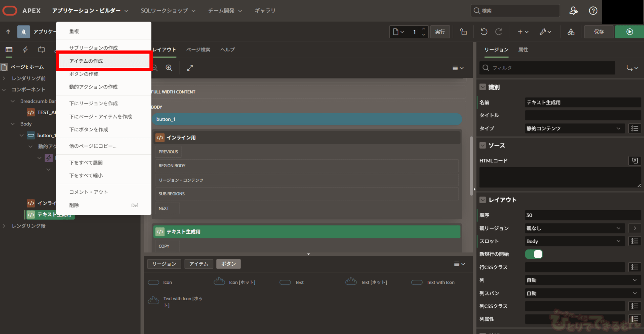Click the redo arrow icon in toolbar
This screenshot has width=644, height=334.
pos(499,32)
